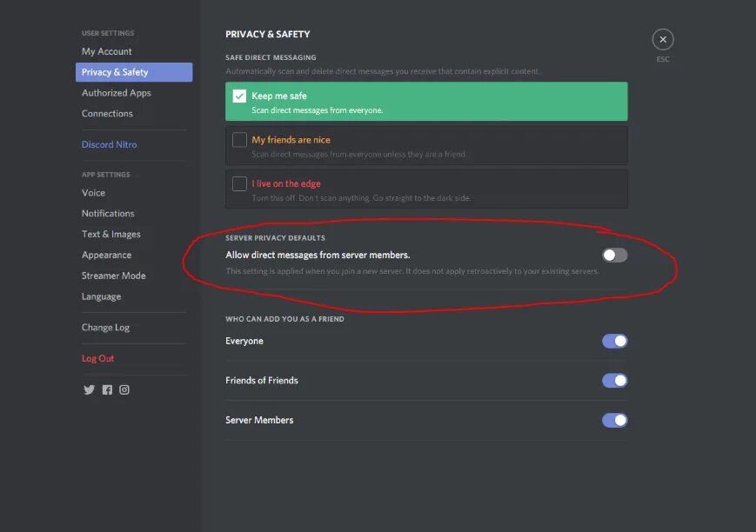Open Discord's Twitter page icon
Image resolution: width=756 pixels, height=532 pixels.
tap(89, 389)
